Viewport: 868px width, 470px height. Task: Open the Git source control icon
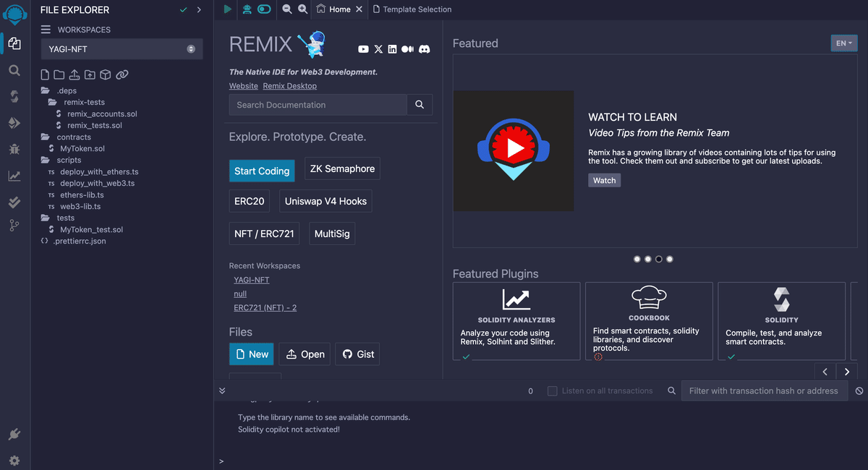click(14, 226)
